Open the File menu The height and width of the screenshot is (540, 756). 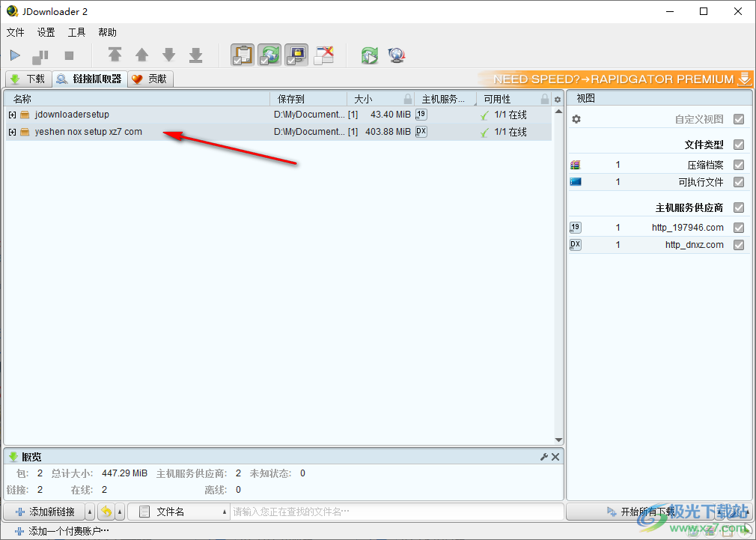[16, 32]
